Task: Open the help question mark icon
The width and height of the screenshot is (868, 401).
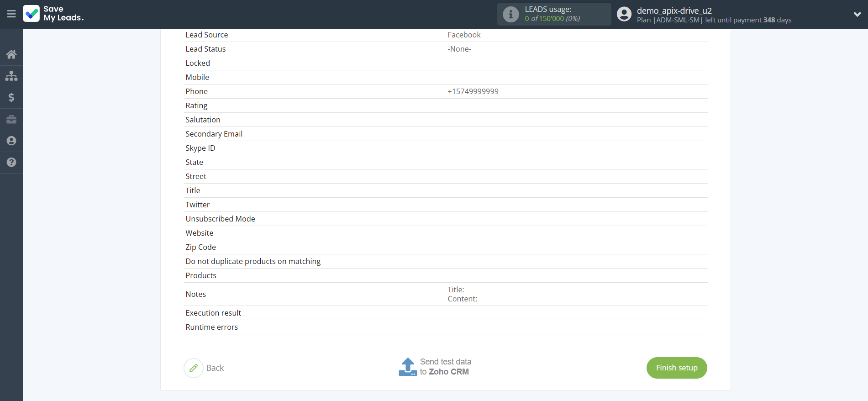Action: pos(11,162)
